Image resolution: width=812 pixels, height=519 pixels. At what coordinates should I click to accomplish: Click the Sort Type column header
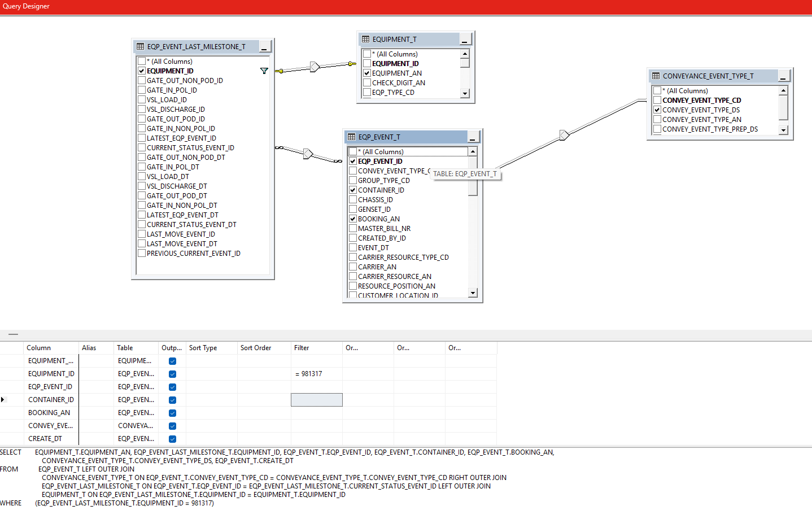[x=212, y=348]
